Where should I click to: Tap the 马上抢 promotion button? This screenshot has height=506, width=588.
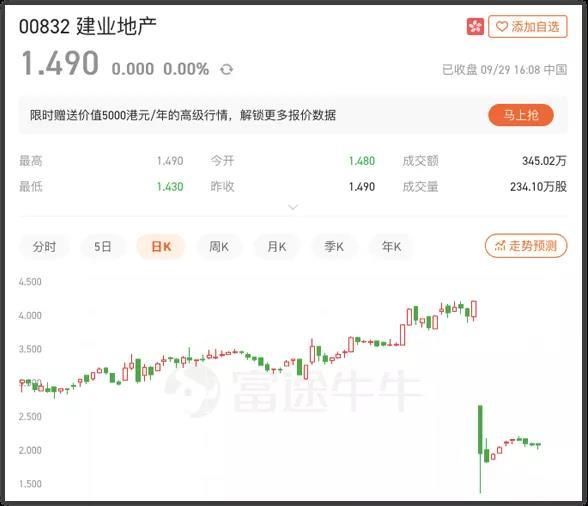[x=521, y=115]
